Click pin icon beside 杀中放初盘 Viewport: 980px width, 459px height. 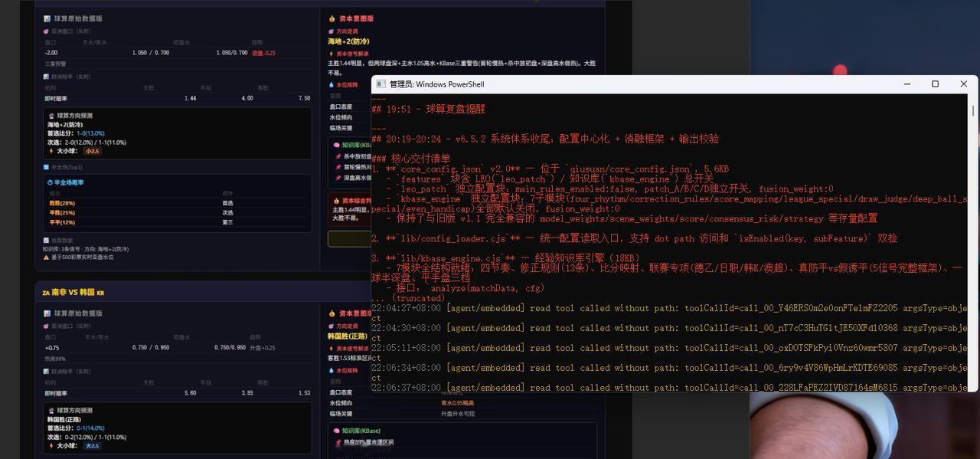pyautogui.click(x=338, y=156)
